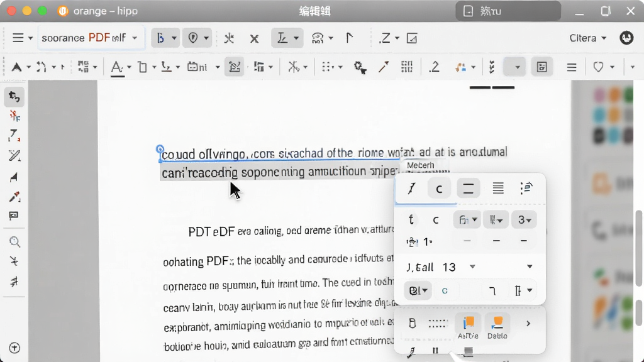Open the user avatar icon at top right
The image size is (644, 362).
click(x=626, y=38)
